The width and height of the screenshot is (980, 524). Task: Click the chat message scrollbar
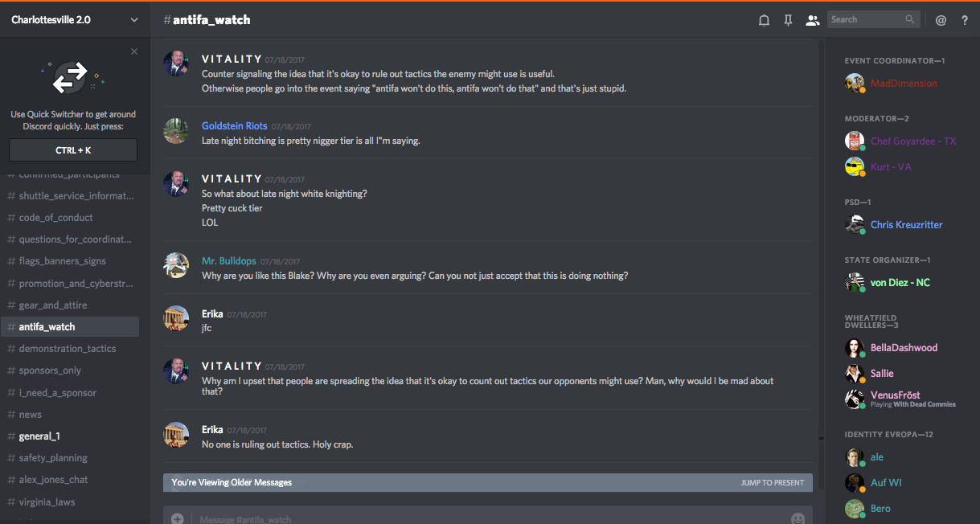pyautogui.click(x=821, y=241)
